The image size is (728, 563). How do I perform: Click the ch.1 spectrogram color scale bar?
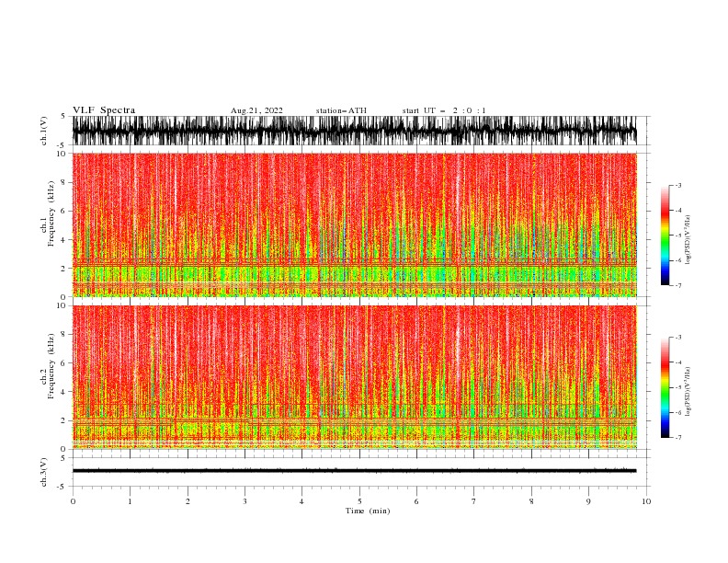665,236
